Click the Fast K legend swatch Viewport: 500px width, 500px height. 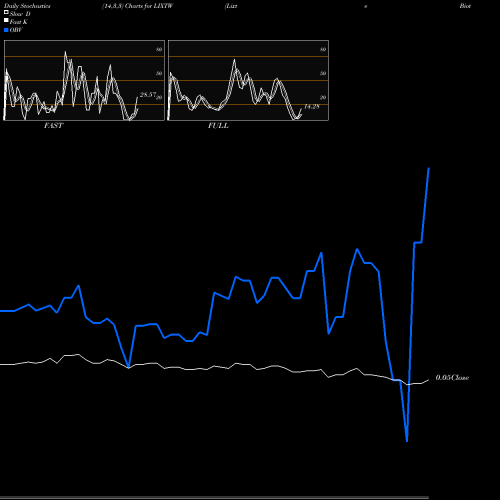pos(6,21)
